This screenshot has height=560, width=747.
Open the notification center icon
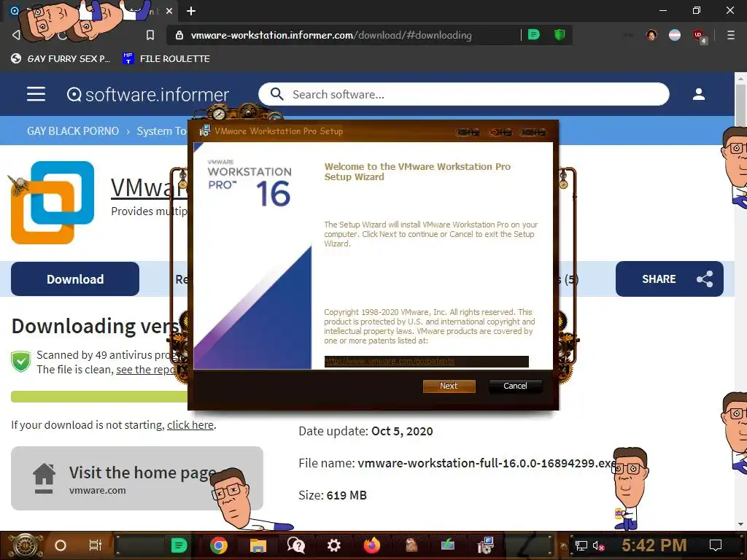pos(715,545)
